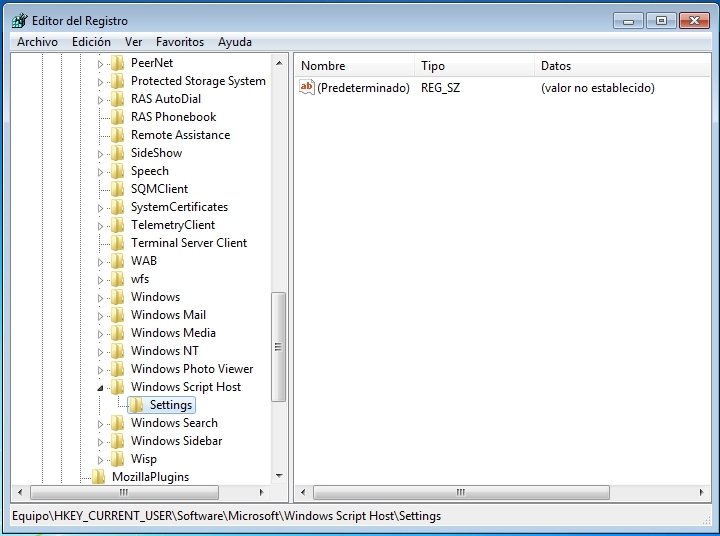Open the Archivo menu
The width and height of the screenshot is (720, 536).
pyautogui.click(x=37, y=42)
